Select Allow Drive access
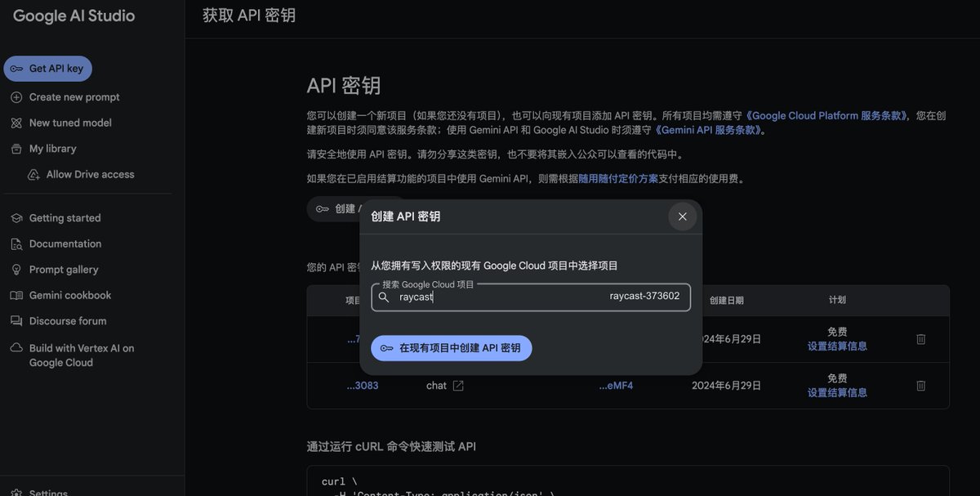 click(90, 175)
